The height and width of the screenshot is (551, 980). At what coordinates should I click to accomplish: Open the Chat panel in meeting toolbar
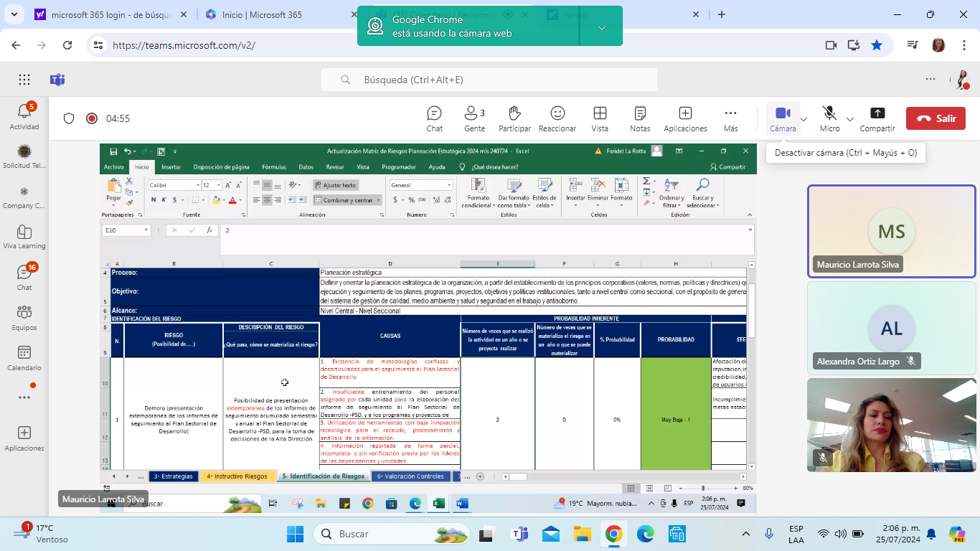pyautogui.click(x=434, y=118)
